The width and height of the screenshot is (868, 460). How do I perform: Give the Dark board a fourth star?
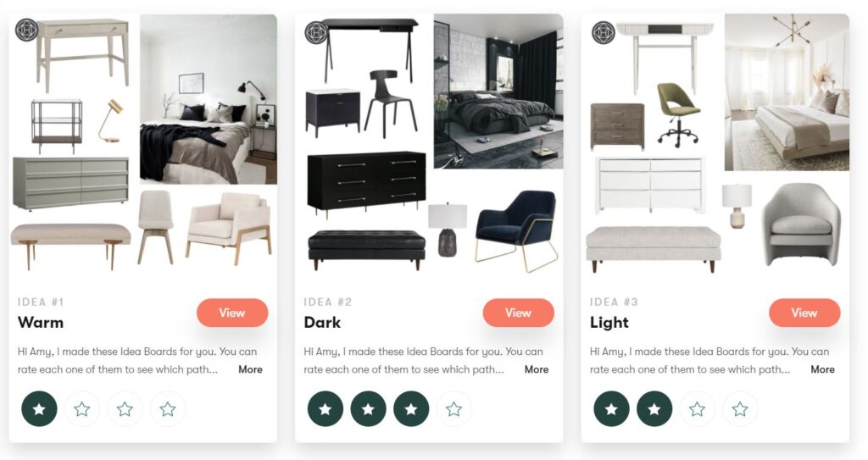454,409
